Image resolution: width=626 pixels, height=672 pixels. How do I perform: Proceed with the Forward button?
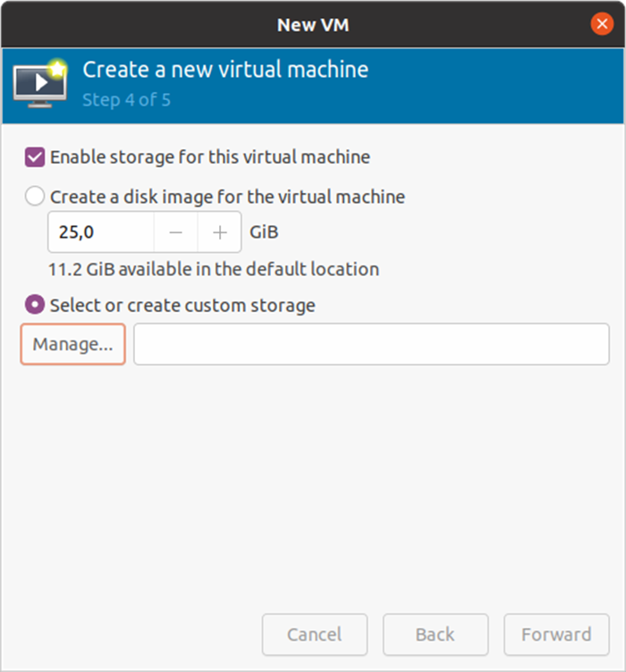556,634
